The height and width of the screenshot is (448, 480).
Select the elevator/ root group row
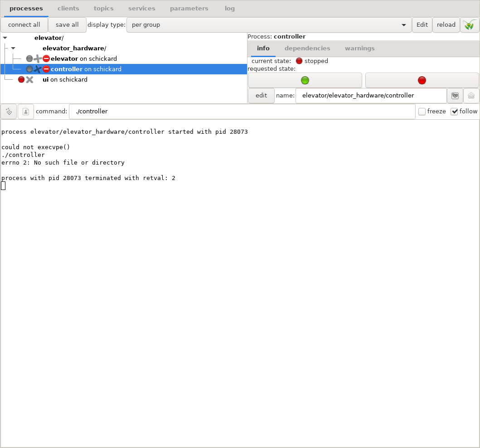[x=124, y=38]
